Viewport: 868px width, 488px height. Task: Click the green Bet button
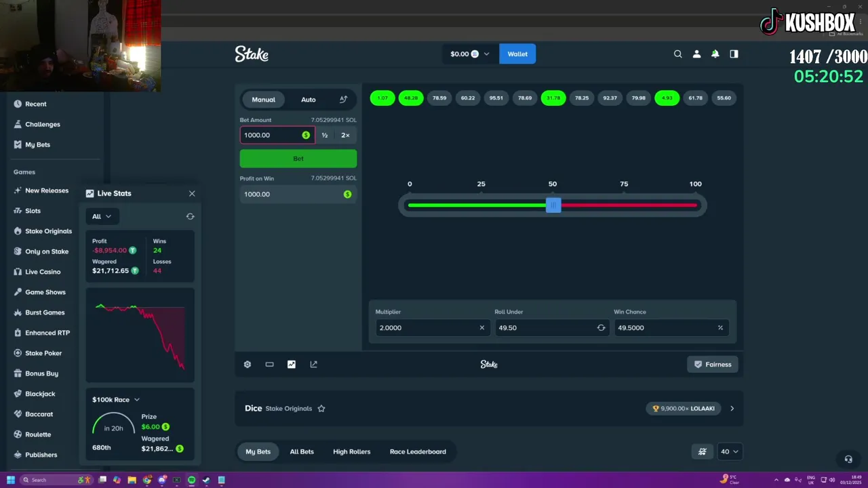click(298, 159)
